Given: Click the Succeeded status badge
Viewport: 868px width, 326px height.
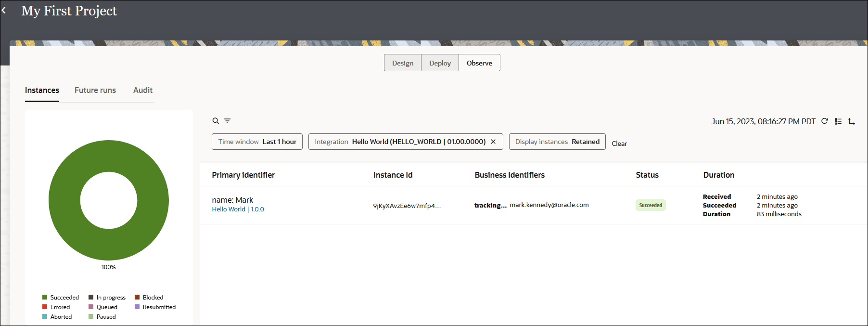Looking at the screenshot, I should (651, 205).
